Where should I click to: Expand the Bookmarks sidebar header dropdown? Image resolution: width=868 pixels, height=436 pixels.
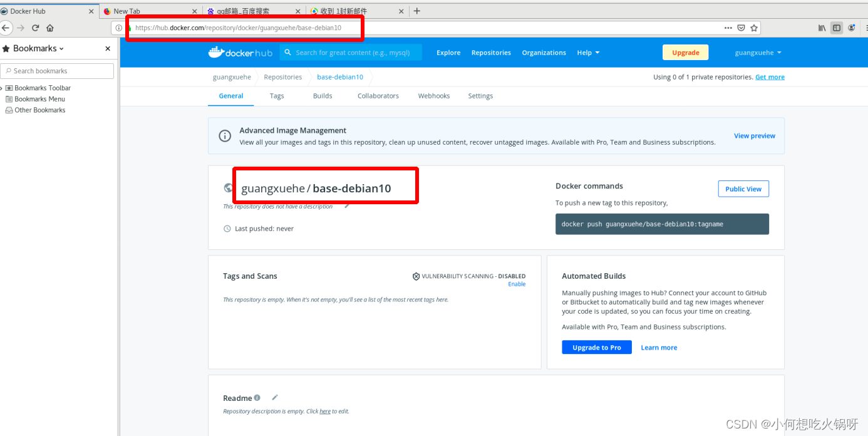[x=61, y=48]
